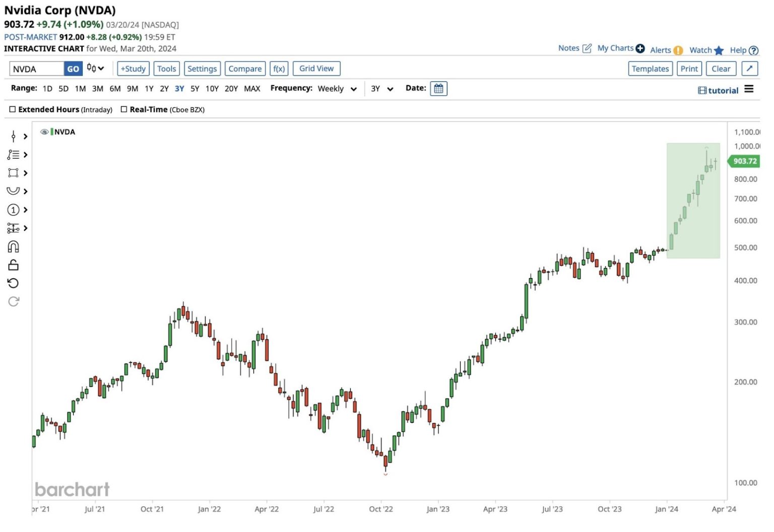Open the Alerts exclamation icon
Viewport: 774px width, 532px height.
click(678, 50)
